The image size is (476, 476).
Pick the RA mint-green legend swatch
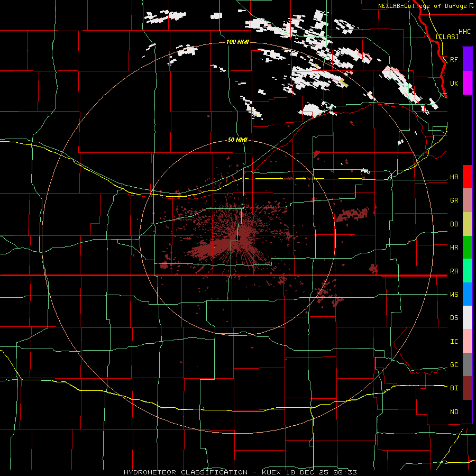(x=467, y=271)
